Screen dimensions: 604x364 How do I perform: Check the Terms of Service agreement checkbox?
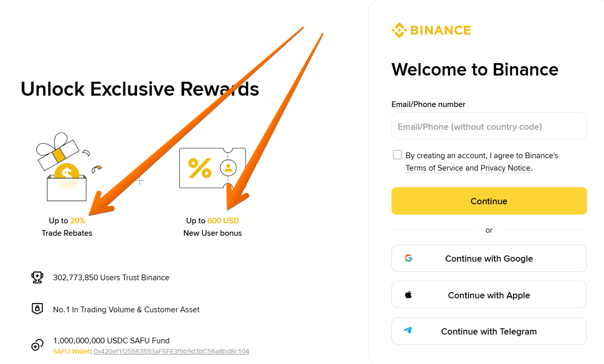(397, 154)
